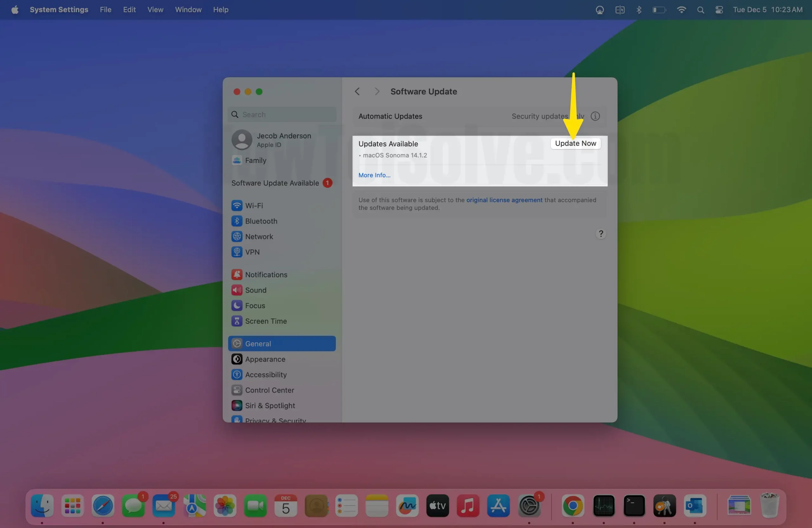Open Launchpad from the Dock
The height and width of the screenshot is (528, 812).
[72, 506]
